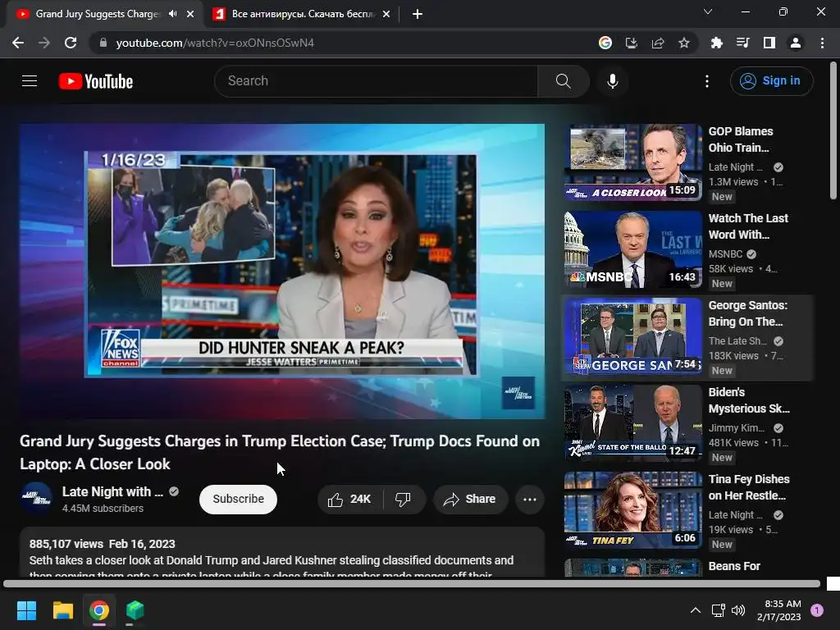Open clock showing 8:35 AM
The width and height of the screenshot is (840, 630).
[x=779, y=610]
